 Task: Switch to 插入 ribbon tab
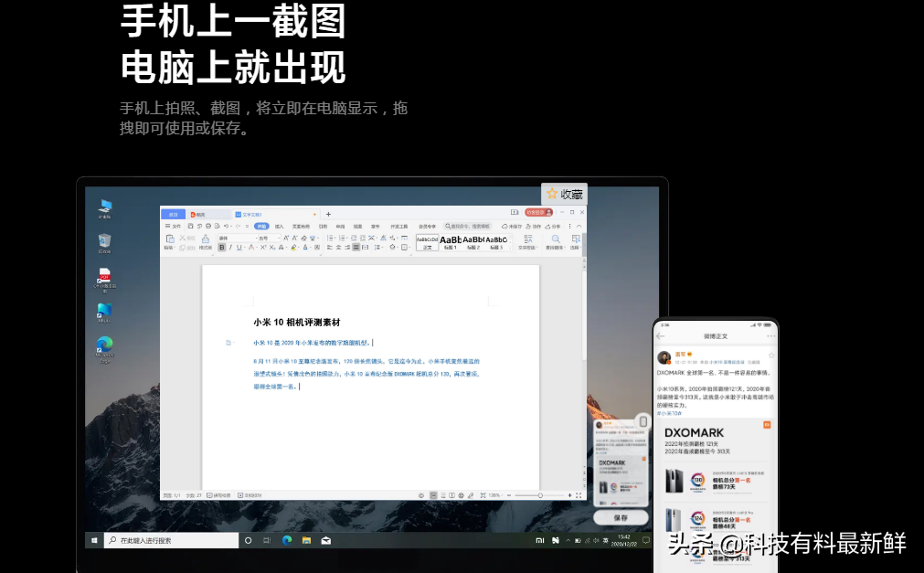pos(280,227)
